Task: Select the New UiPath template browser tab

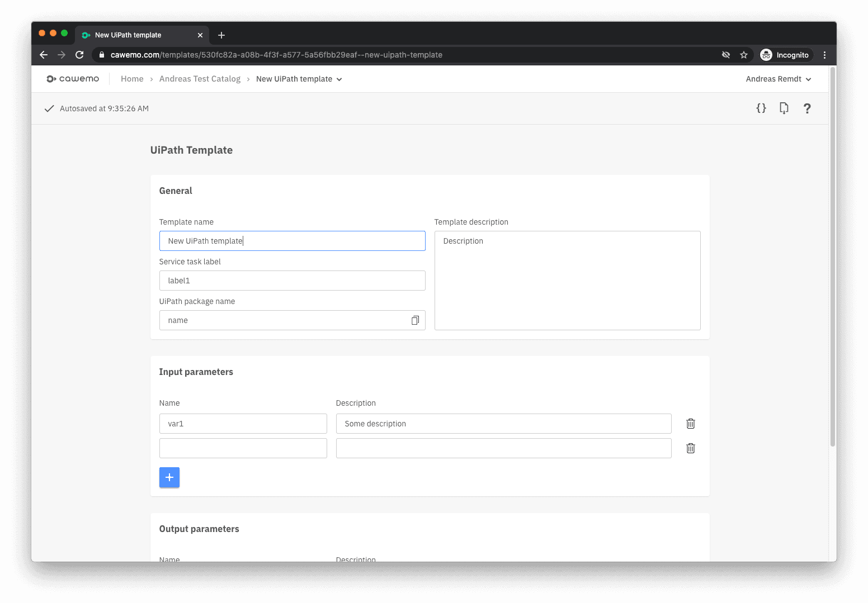Action: [x=142, y=35]
